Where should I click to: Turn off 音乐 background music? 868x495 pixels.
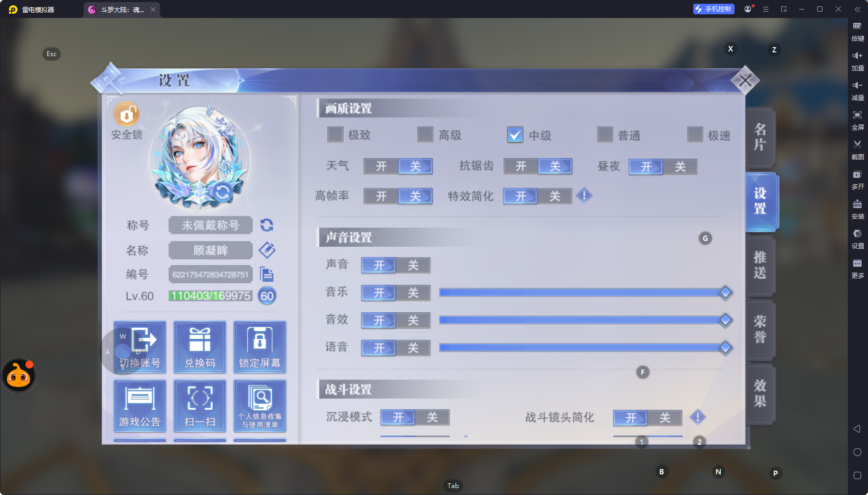coord(413,293)
